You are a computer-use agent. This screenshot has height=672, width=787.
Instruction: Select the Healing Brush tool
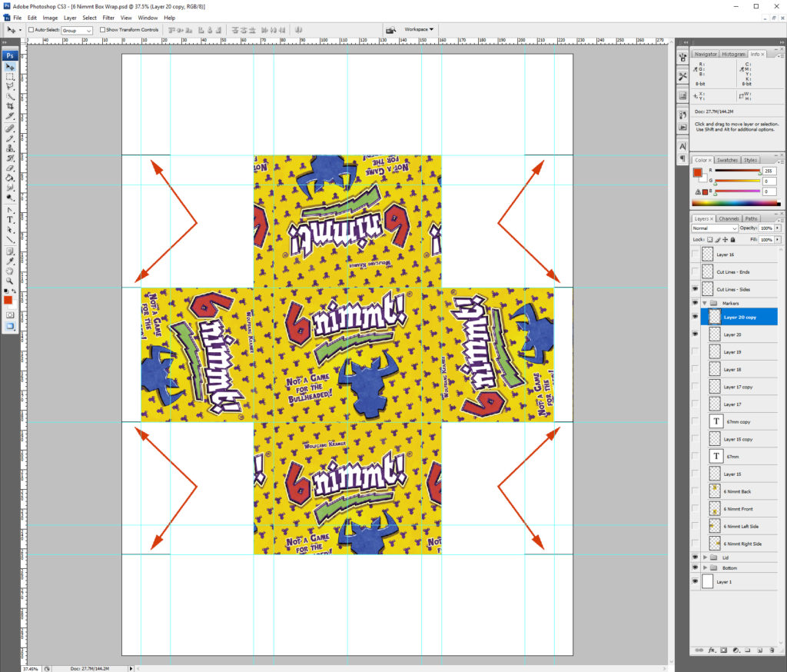click(10, 128)
